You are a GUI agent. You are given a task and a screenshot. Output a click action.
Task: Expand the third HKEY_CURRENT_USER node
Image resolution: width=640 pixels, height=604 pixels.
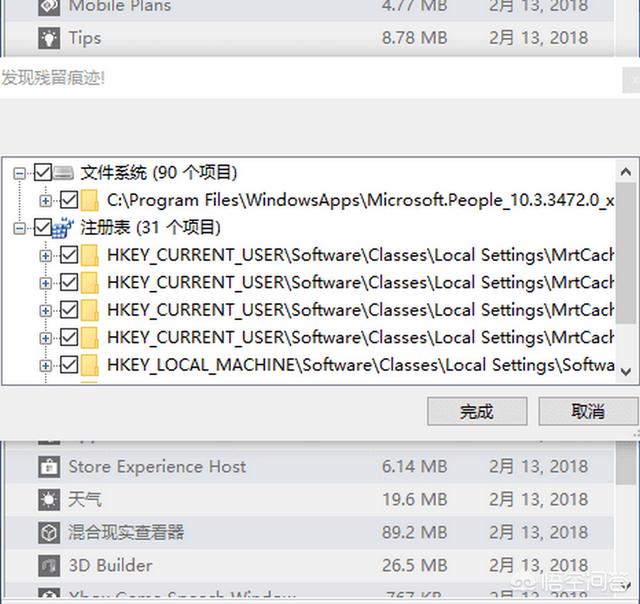coord(46,311)
